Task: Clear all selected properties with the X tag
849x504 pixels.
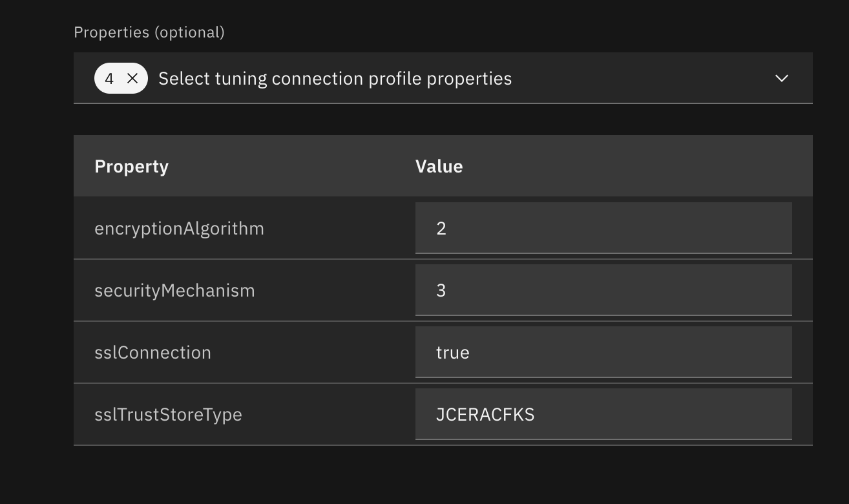Action: [132, 78]
